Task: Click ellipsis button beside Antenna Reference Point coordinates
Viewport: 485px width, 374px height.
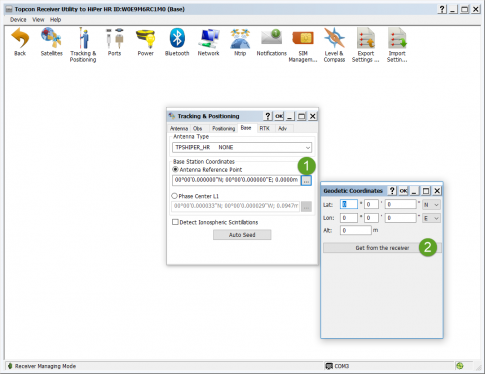Action: (306, 181)
